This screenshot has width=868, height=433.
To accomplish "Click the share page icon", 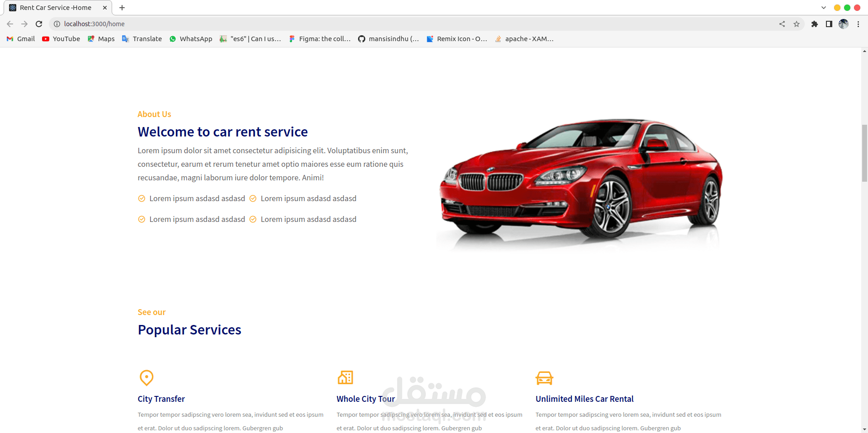I will (x=782, y=24).
